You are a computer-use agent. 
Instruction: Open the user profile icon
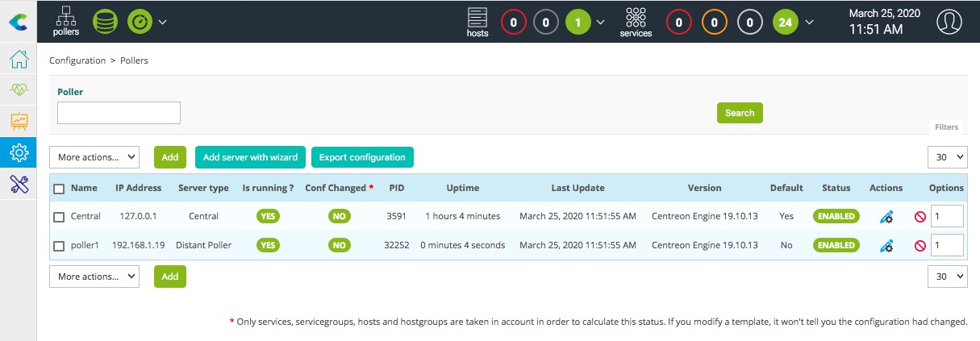(x=949, y=22)
